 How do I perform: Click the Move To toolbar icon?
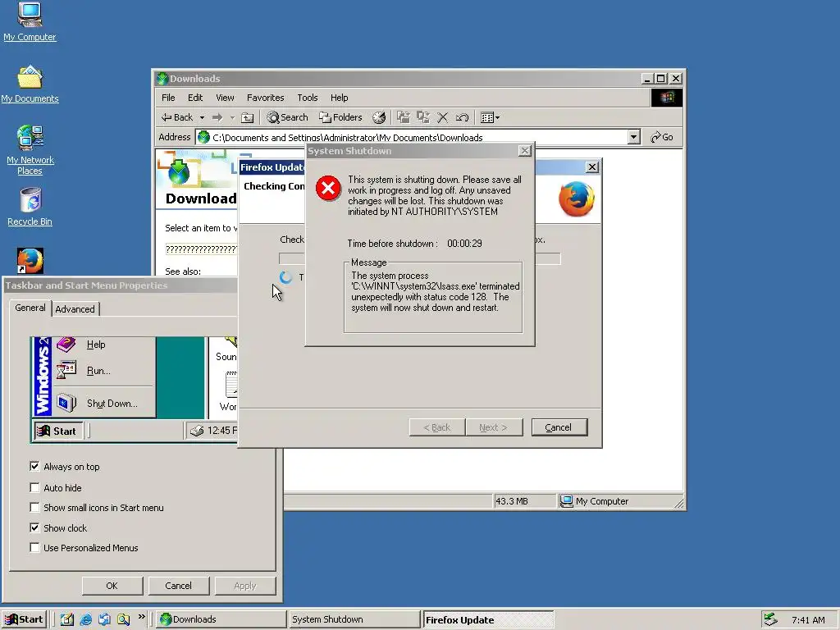click(x=404, y=117)
